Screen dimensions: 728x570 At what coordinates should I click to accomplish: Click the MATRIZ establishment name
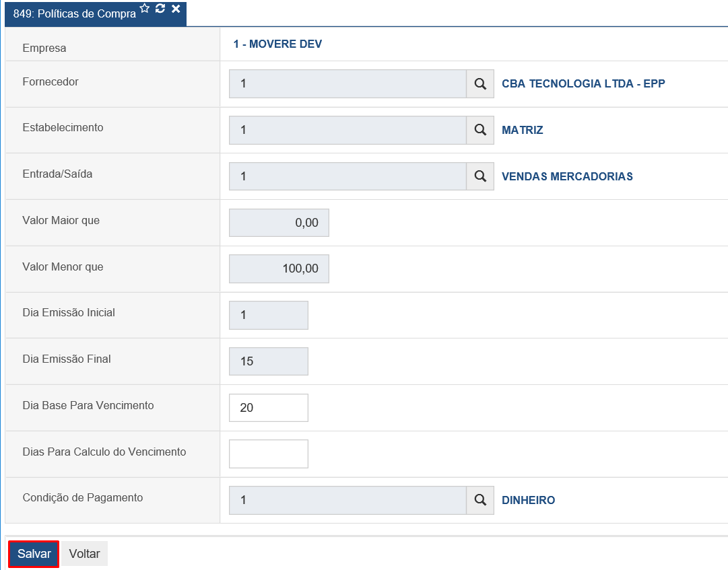[x=523, y=130]
